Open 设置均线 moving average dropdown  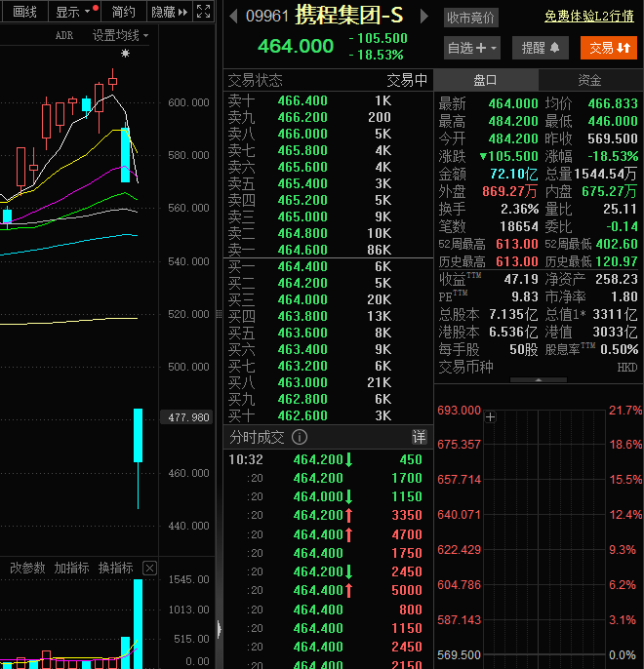pyautogui.click(x=120, y=35)
